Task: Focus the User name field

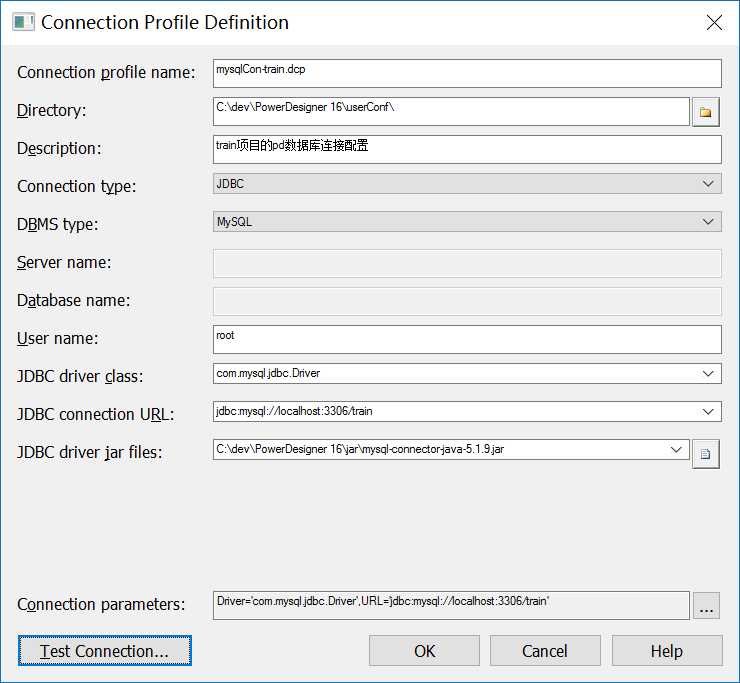Action: click(x=467, y=339)
